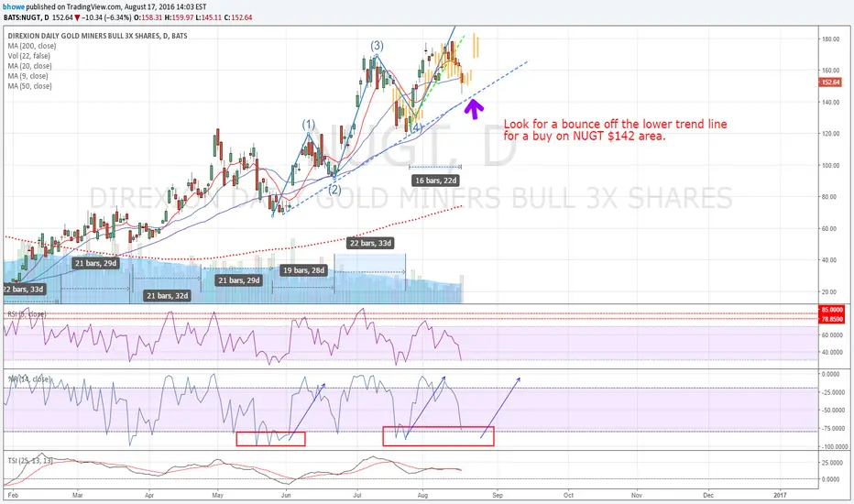Click the Aug date on the time axis
854x504 pixels.
[x=423, y=495]
